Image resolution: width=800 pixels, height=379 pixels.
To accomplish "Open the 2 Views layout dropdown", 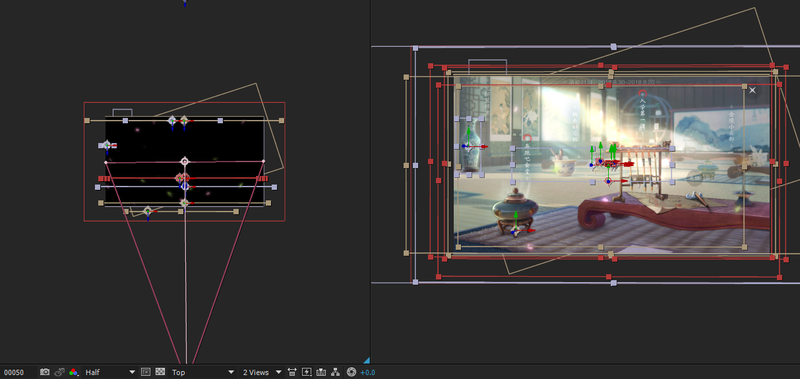I will (x=262, y=372).
